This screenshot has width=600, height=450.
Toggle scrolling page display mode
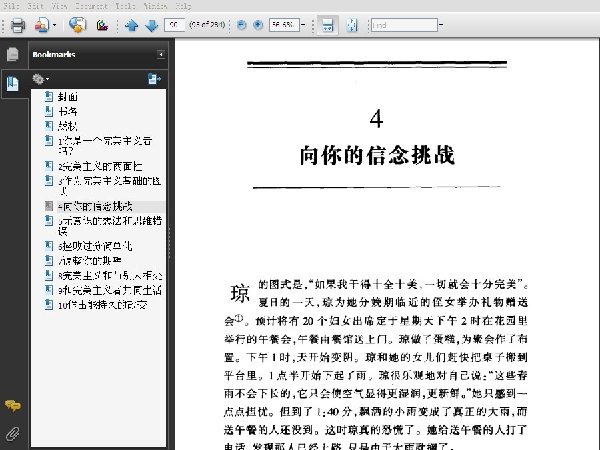[x=328, y=25]
